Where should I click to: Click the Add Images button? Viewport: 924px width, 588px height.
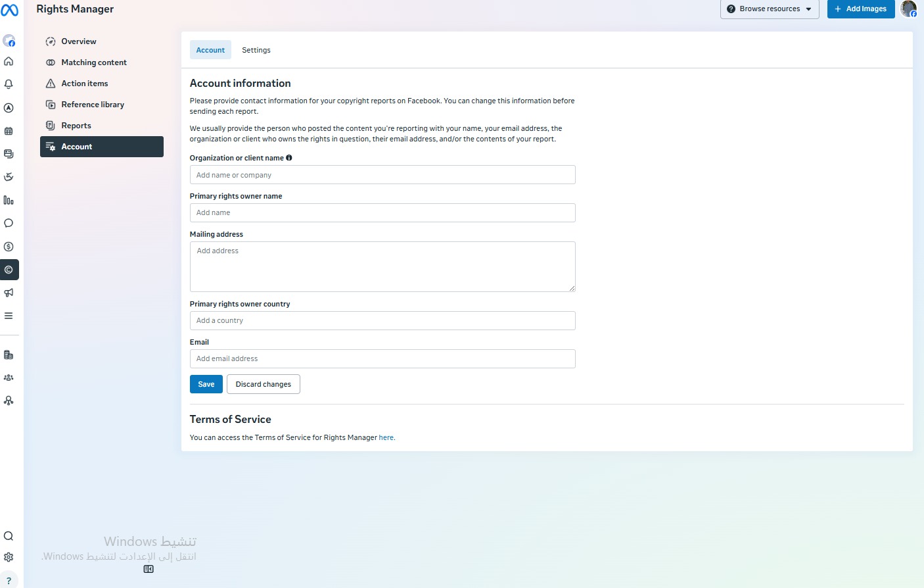click(x=861, y=9)
